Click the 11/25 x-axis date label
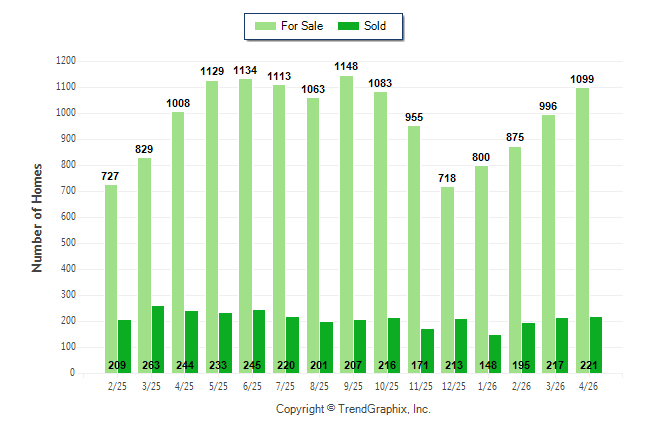 (x=420, y=387)
